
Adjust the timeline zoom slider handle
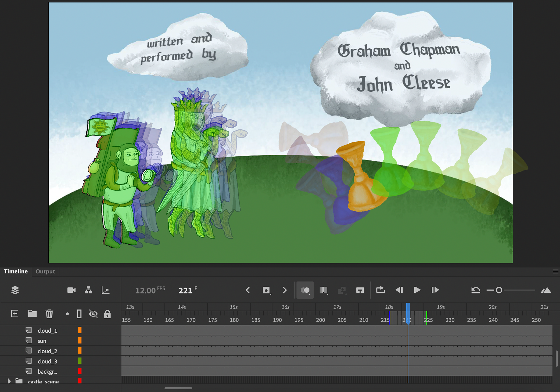click(x=499, y=290)
